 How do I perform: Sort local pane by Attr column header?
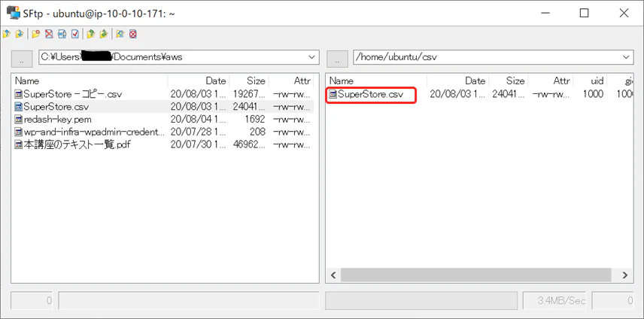[291, 81]
